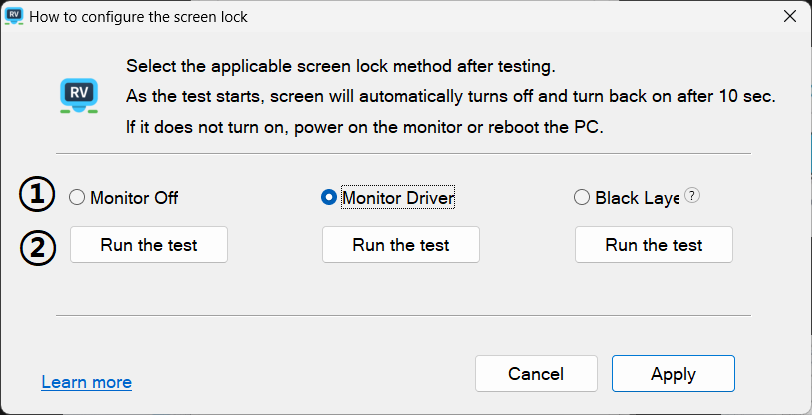Click the large RV monitor logo
This screenshot has width=812, height=415.
[x=79, y=95]
